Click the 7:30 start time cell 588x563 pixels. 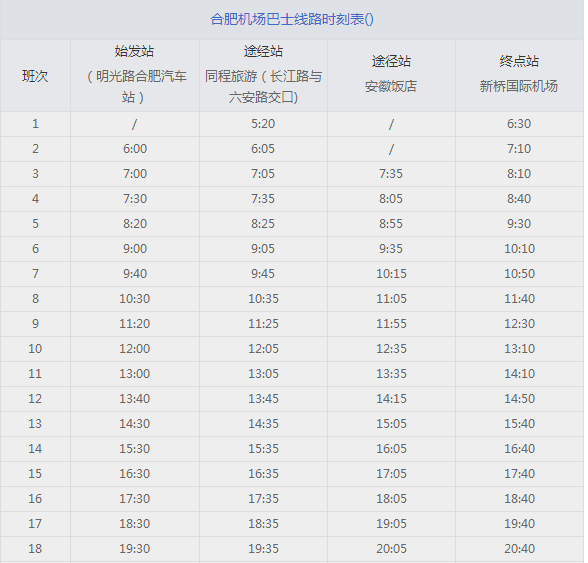(x=135, y=199)
